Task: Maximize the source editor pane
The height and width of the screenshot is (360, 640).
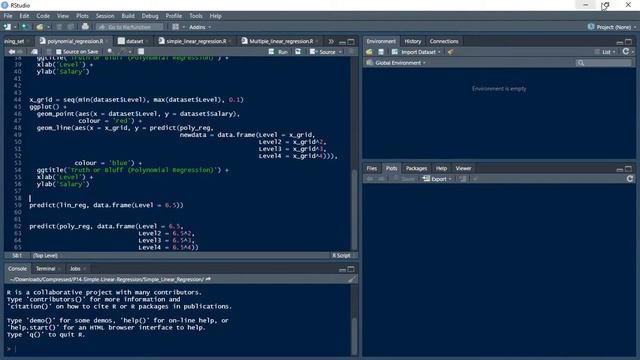Action: [x=351, y=42]
